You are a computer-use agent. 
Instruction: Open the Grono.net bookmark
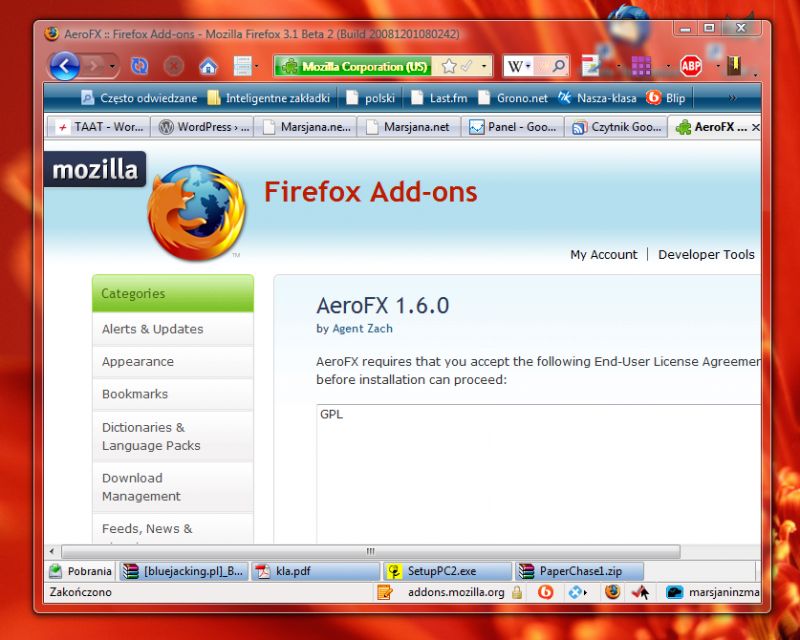pyautogui.click(x=512, y=98)
